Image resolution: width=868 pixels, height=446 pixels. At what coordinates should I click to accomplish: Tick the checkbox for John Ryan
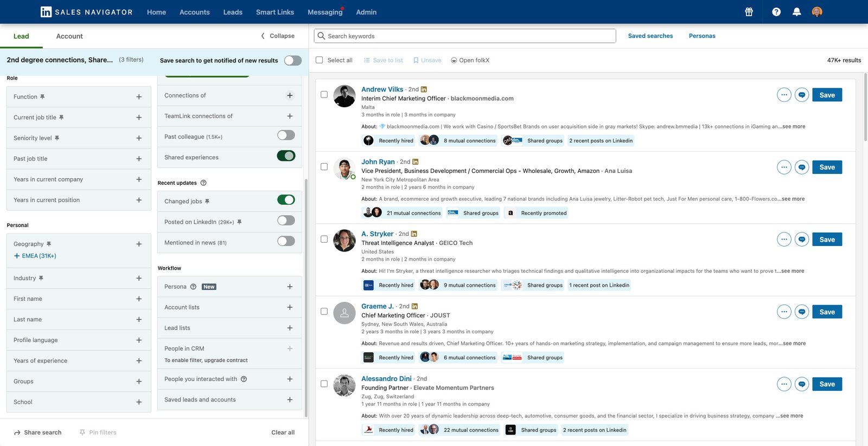click(324, 167)
